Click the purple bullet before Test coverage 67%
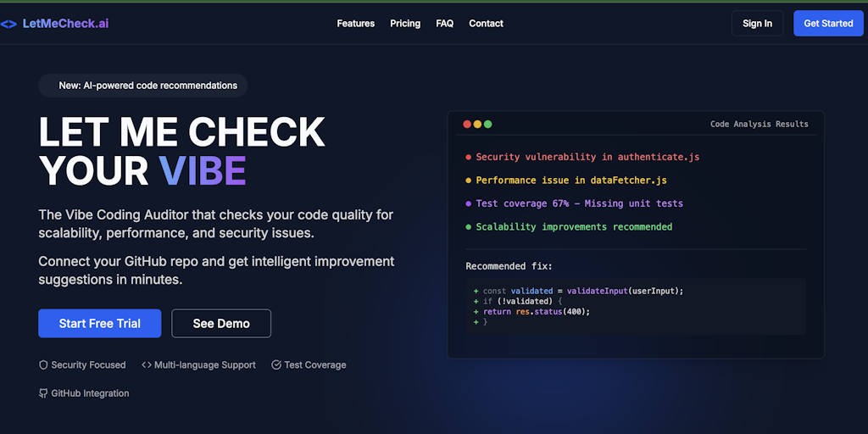Screen dimensions: 868x434 coord(468,203)
